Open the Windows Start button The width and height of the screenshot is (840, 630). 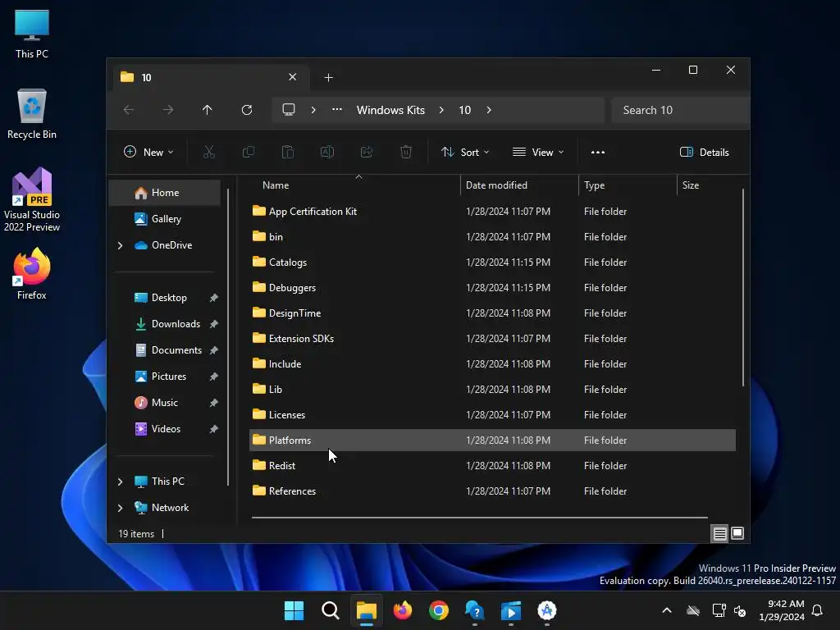[x=294, y=610]
